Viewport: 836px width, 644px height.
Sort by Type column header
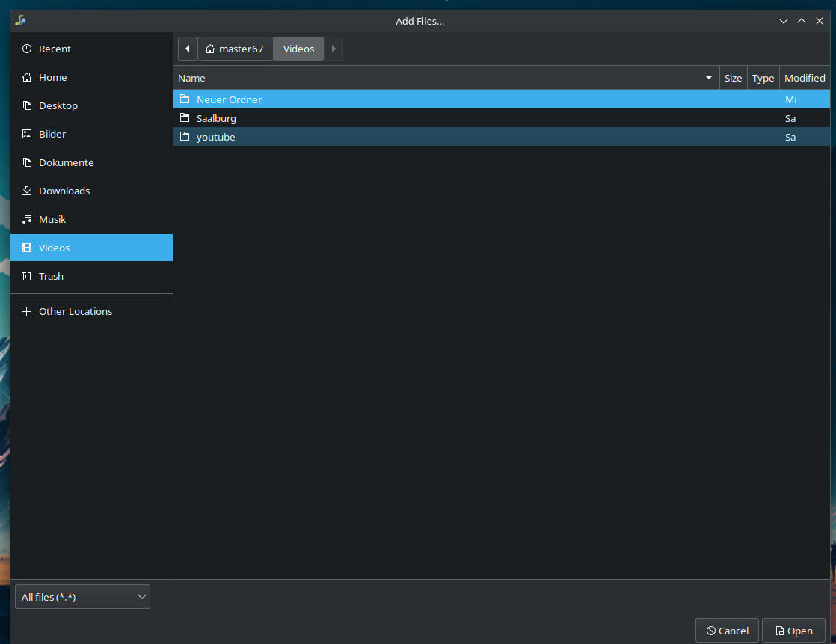click(x=763, y=78)
